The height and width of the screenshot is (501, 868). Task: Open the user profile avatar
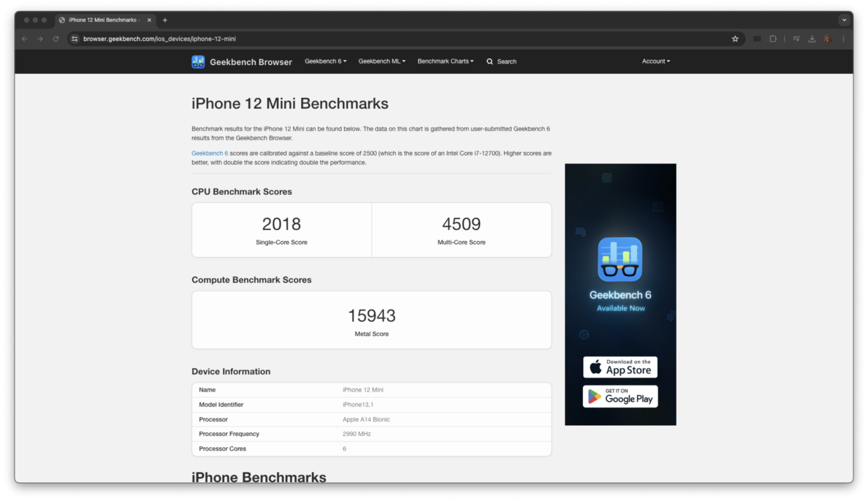click(x=828, y=39)
